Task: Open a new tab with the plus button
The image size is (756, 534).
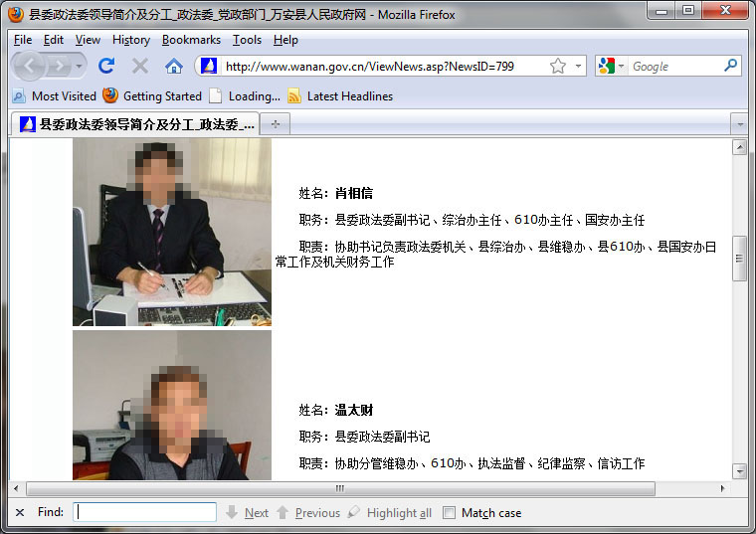Action: [x=276, y=124]
